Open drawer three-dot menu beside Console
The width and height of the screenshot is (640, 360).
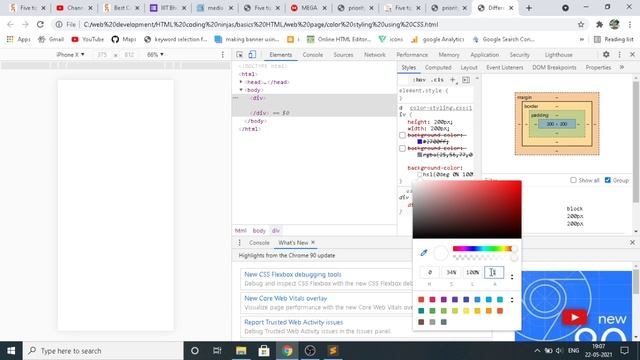pos(240,242)
